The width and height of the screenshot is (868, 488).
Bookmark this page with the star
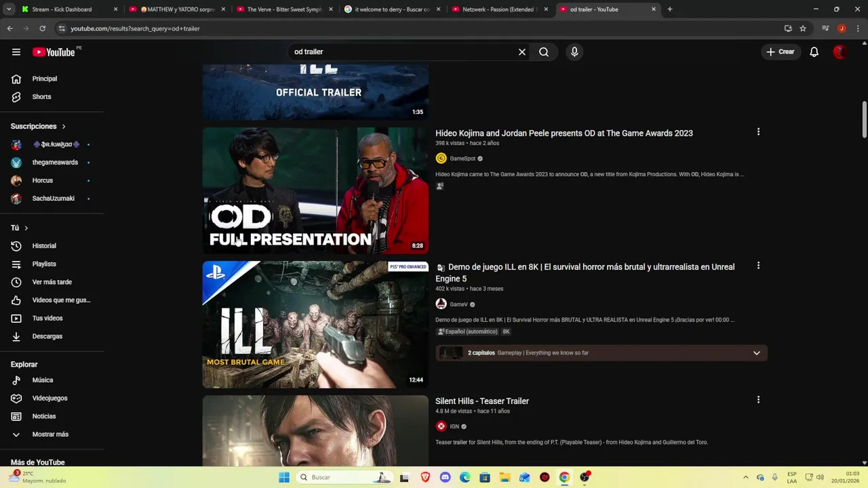[803, 28]
